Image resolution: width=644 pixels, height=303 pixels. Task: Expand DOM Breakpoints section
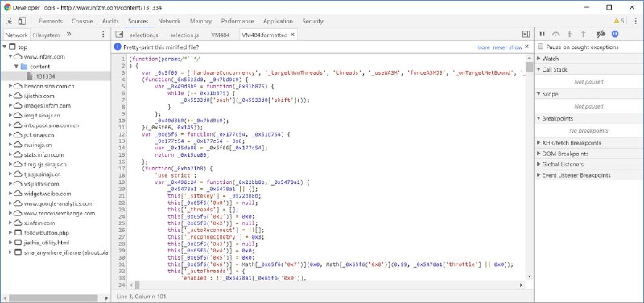539,154
